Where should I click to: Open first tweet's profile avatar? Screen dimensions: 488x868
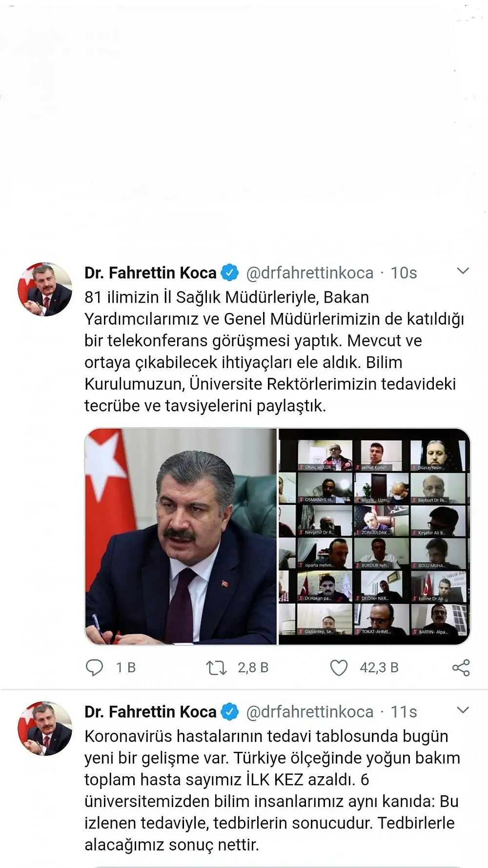(45, 289)
